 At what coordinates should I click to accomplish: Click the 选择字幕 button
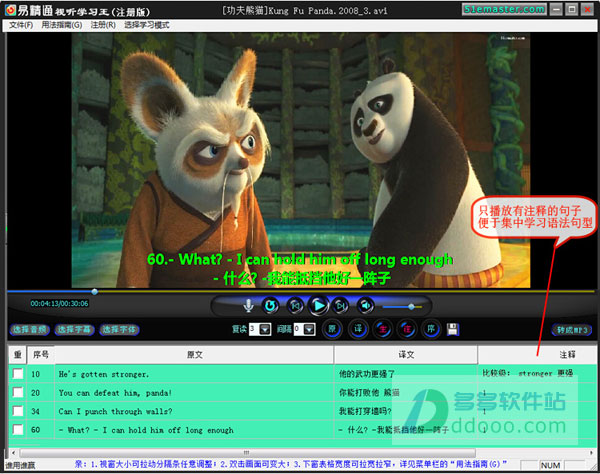click(x=74, y=329)
